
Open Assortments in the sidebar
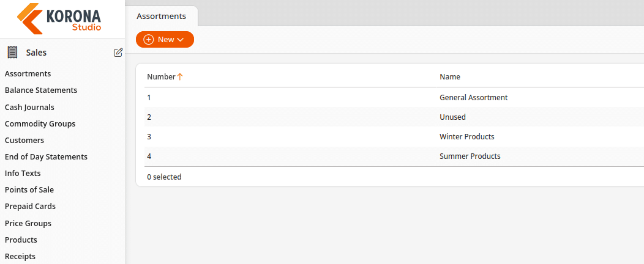tap(28, 74)
